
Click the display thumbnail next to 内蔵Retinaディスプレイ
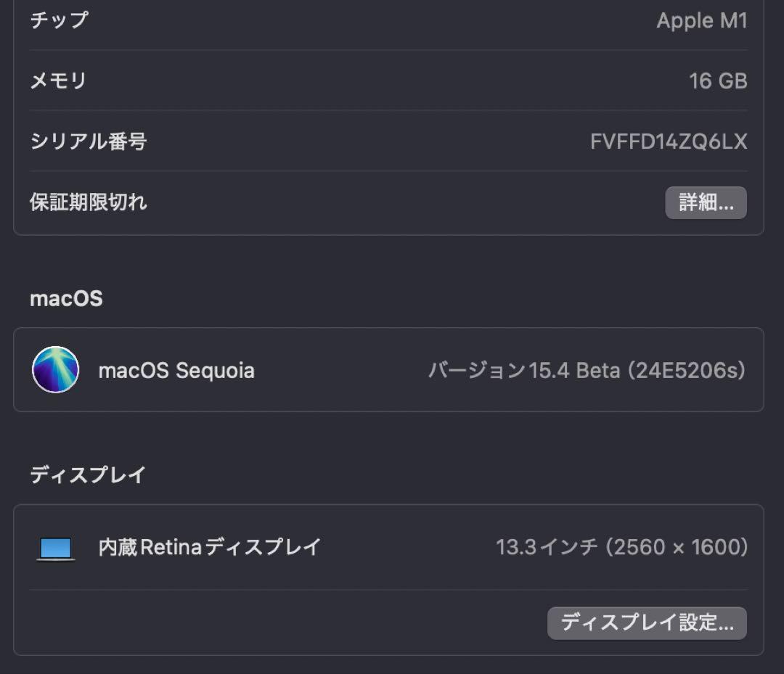tap(56, 547)
